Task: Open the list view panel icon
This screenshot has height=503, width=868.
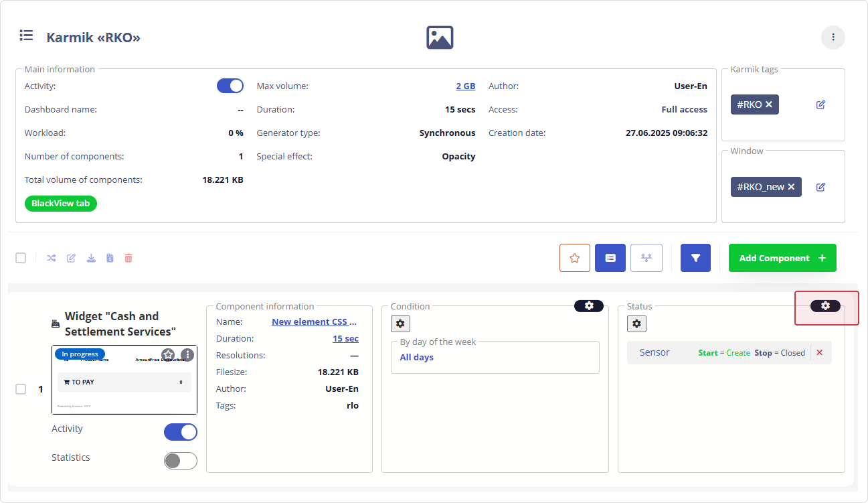Action: (x=610, y=258)
